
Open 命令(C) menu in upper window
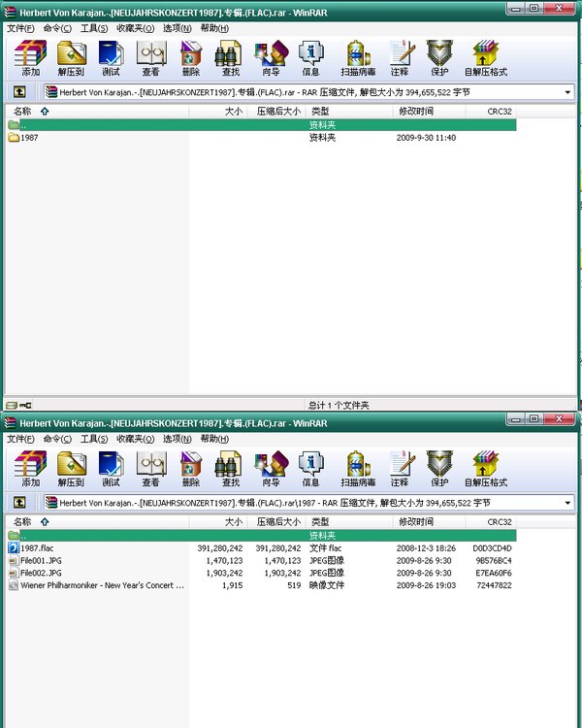pyautogui.click(x=57, y=28)
